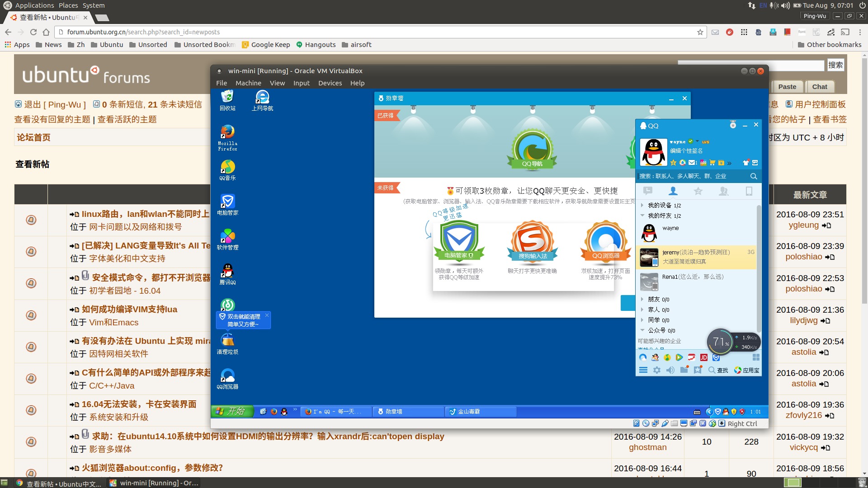
Task: Click 查找 in QQ bottom bar
Action: click(x=718, y=370)
